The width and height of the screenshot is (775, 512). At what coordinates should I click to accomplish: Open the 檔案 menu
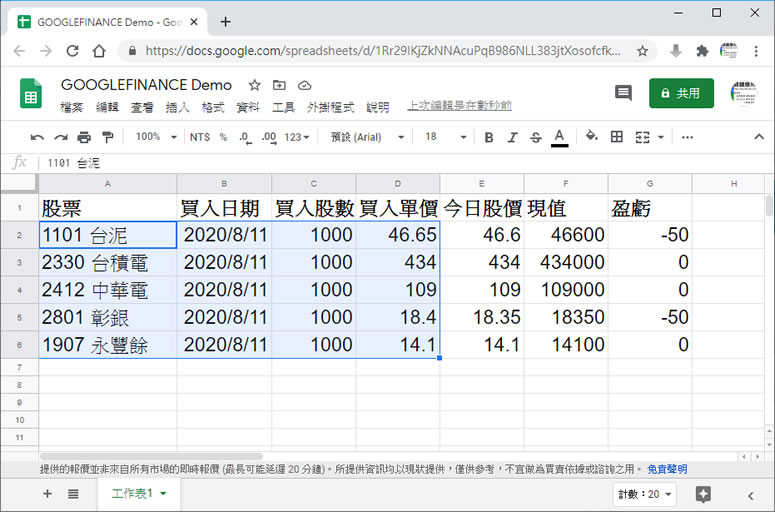72,107
